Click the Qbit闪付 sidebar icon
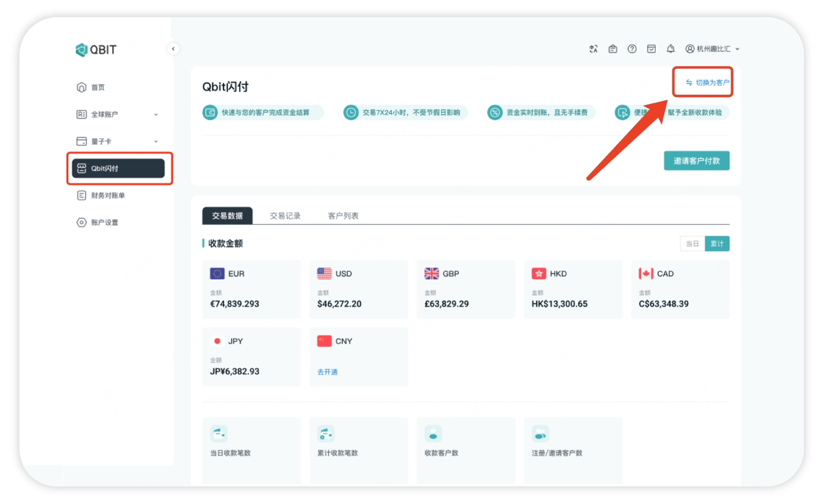Screen dimensions: 823x504 click(x=82, y=169)
